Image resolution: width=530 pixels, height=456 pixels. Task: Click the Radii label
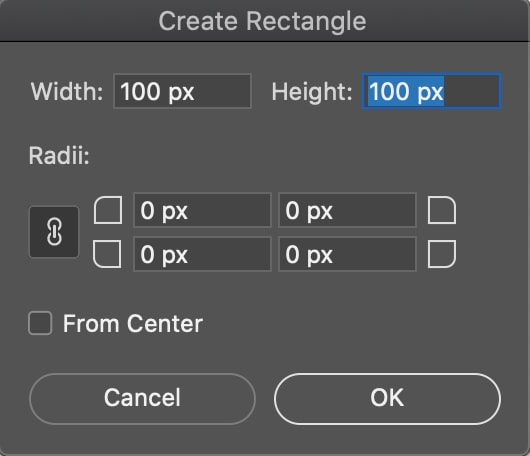(59, 156)
